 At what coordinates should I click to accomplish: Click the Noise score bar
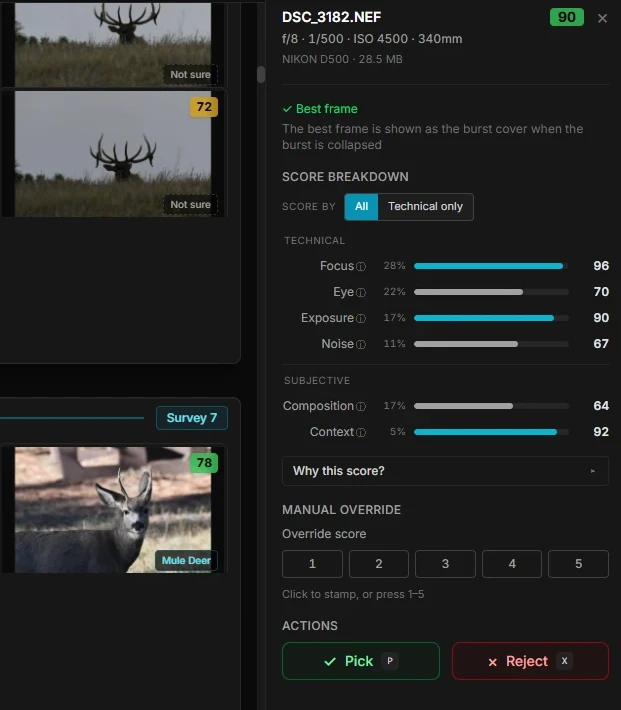(491, 344)
